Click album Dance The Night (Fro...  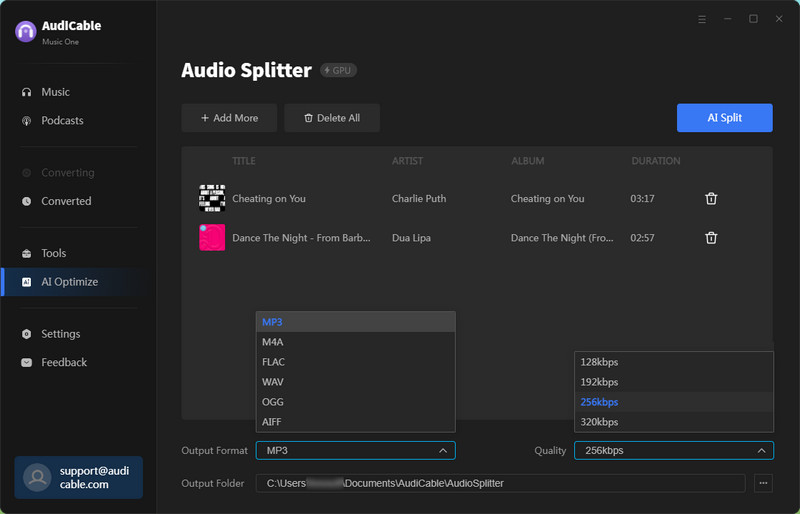pos(562,238)
